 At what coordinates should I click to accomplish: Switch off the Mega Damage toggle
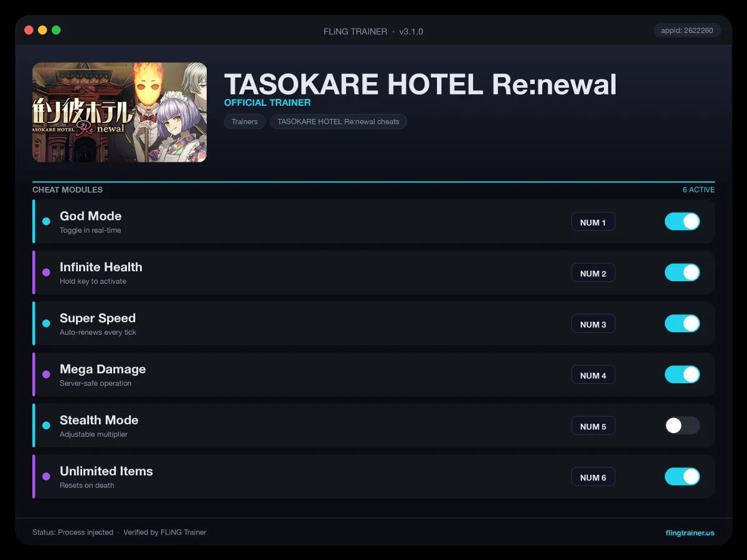[x=682, y=375]
